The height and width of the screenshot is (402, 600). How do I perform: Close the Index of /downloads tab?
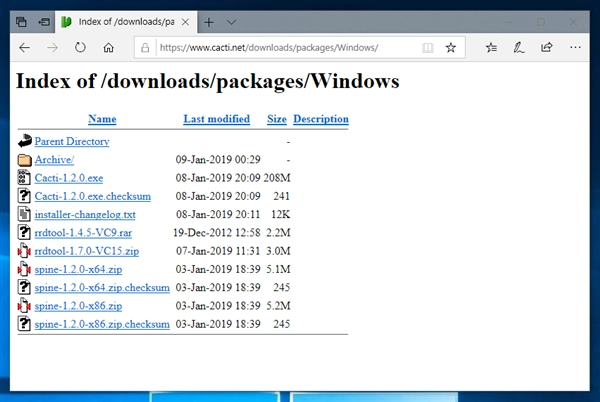coord(185,22)
